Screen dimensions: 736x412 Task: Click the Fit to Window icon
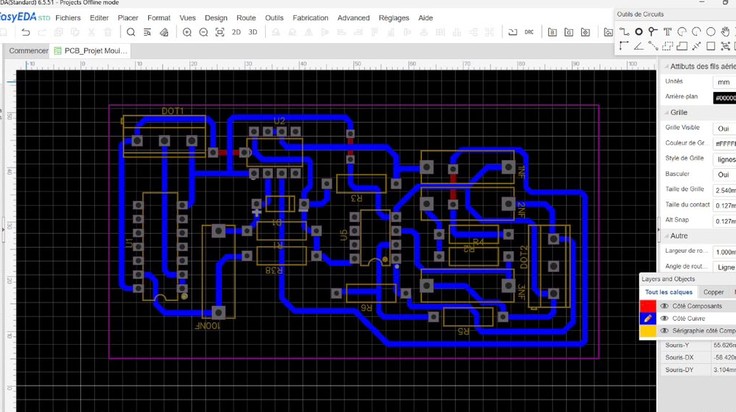[220, 32]
